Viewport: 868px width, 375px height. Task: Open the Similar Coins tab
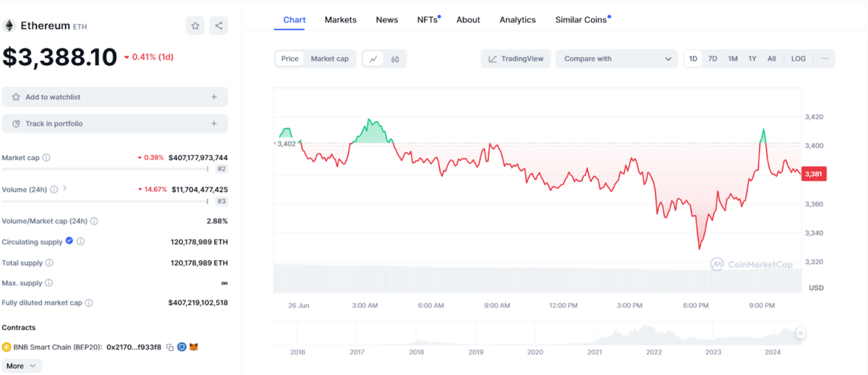582,20
